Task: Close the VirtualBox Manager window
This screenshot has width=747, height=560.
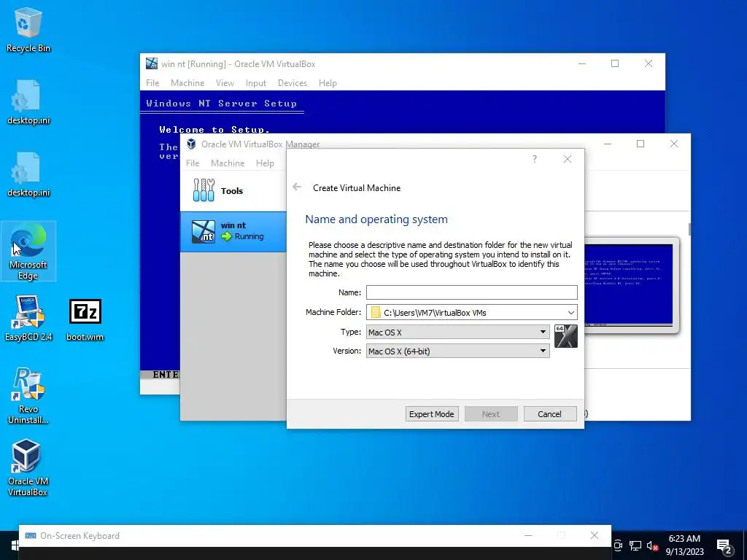Action: [673, 144]
